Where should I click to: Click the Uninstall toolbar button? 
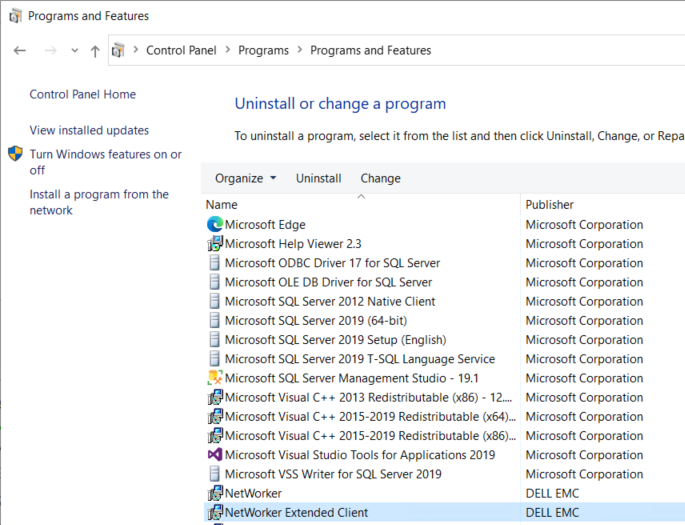(x=318, y=179)
